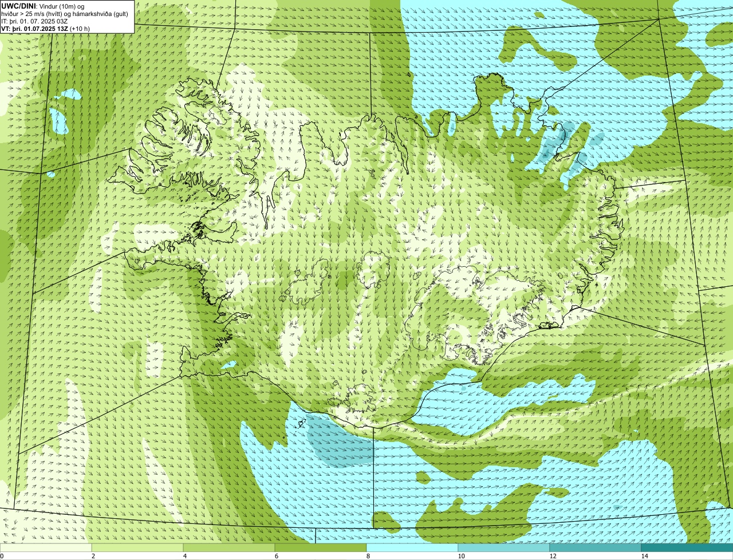Click the 0–2 m/s palest legend color segment
733x560 pixels.
(46, 547)
